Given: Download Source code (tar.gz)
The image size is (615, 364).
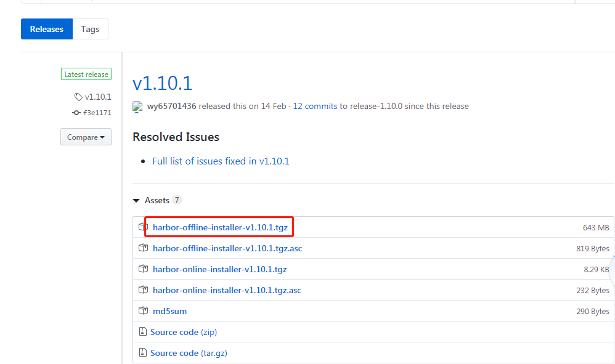Looking at the screenshot, I should [x=189, y=353].
